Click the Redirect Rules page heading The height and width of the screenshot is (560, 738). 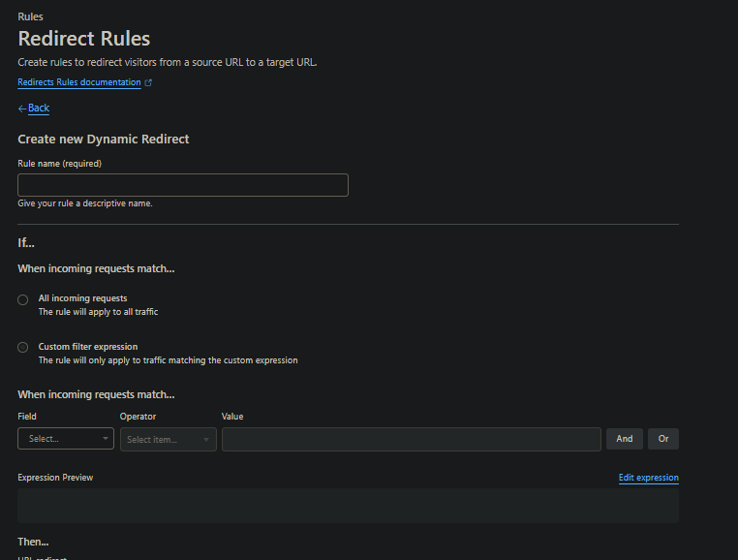[x=84, y=40]
